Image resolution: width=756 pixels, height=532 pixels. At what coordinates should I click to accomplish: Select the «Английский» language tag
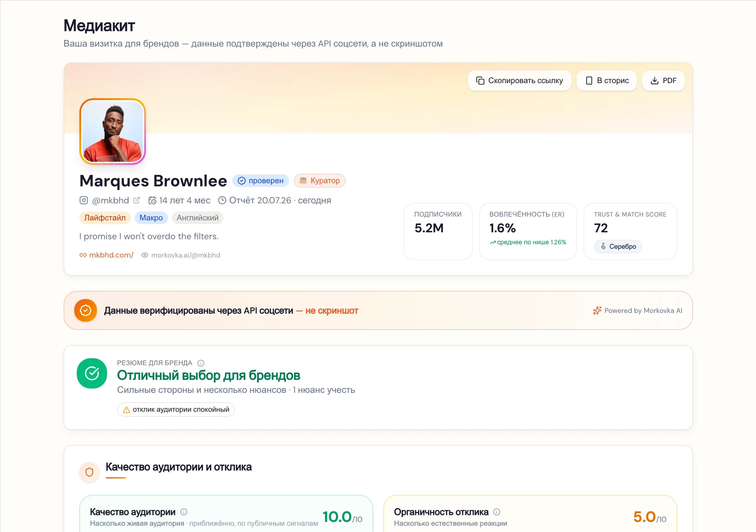pyautogui.click(x=198, y=218)
